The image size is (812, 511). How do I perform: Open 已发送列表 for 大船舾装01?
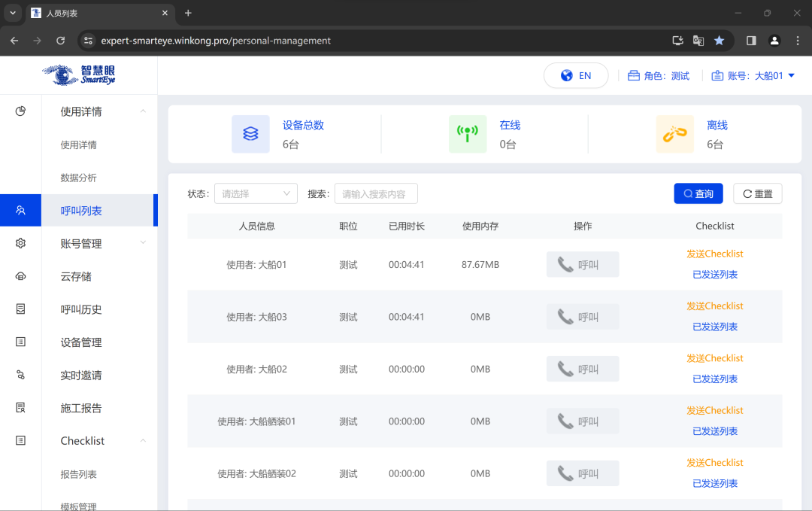pos(715,431)
